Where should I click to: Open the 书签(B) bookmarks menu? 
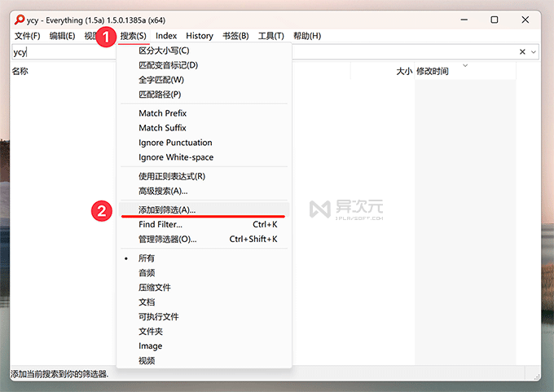[235, 36]
